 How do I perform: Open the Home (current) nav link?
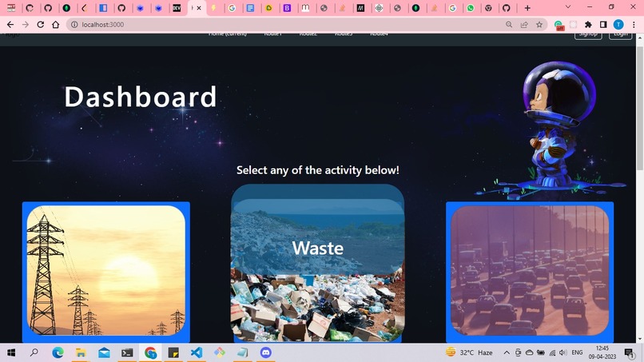[x=228, y=34]
